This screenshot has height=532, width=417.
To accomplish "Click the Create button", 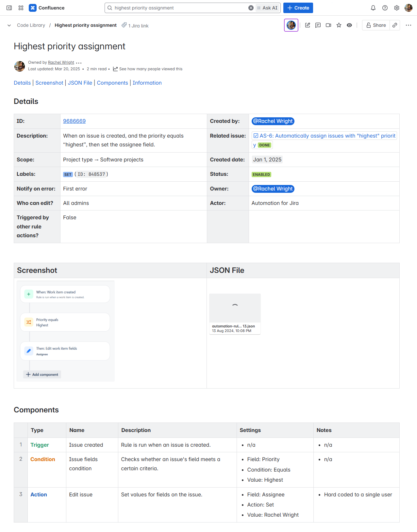I will click(x=298, y=8).
